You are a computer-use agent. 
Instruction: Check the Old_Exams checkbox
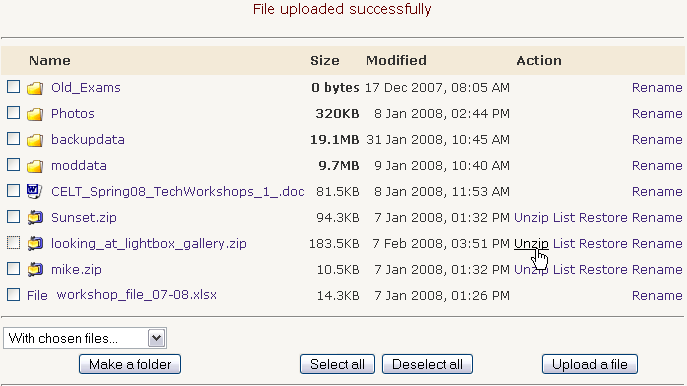[14, 87]
